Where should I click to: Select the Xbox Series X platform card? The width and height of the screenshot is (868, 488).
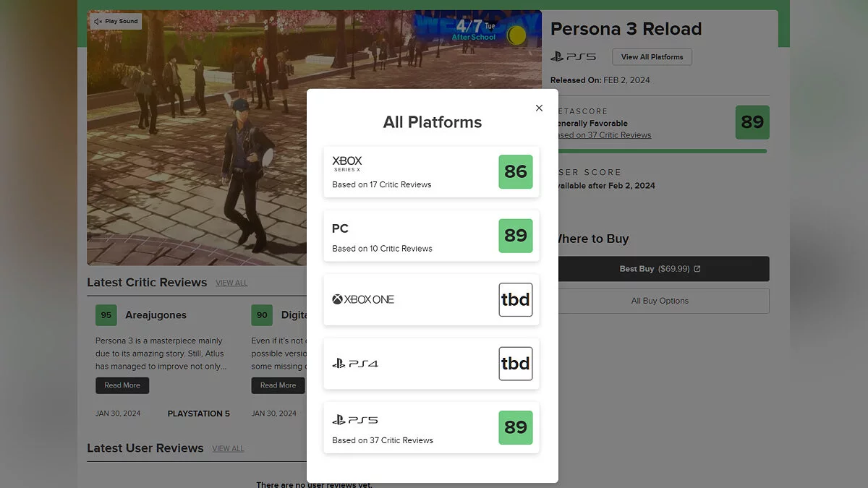click(432, 171)
